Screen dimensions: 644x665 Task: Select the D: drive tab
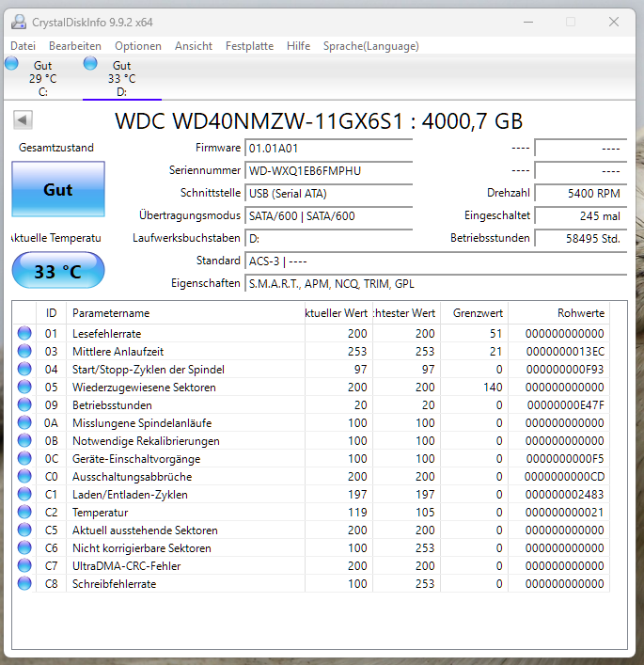click(121, 78)
